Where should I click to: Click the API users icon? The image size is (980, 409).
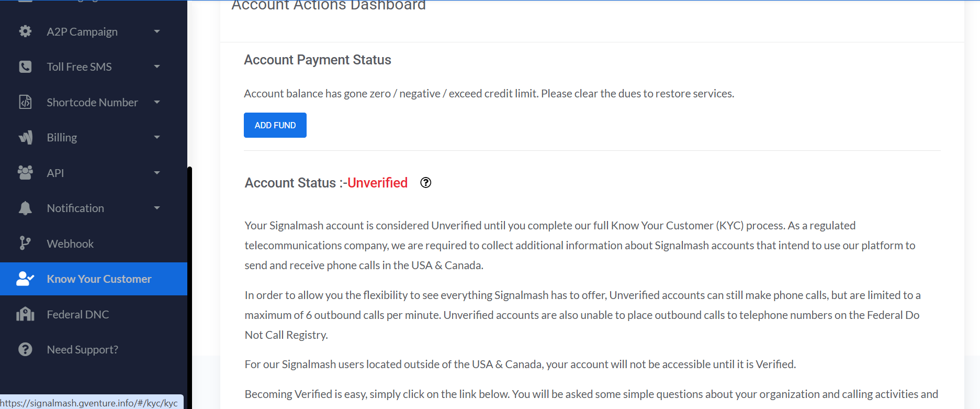point(25,173)
